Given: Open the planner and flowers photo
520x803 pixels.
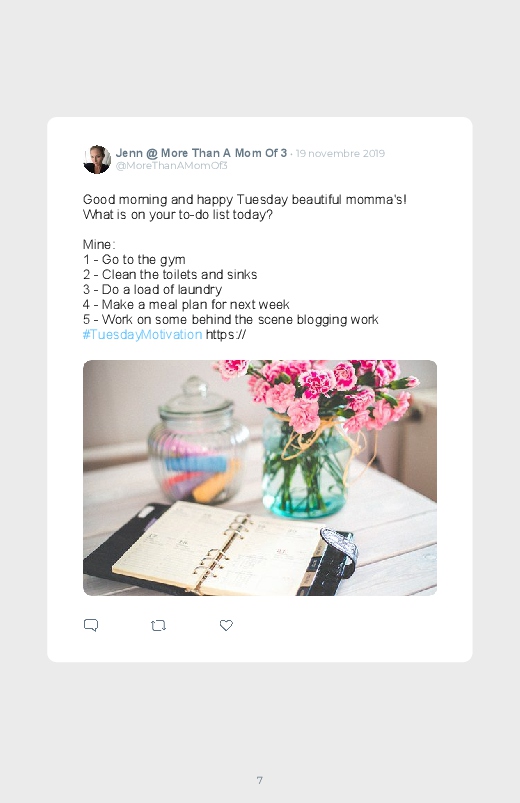Looking at the screenshot, I should point(260,478).
